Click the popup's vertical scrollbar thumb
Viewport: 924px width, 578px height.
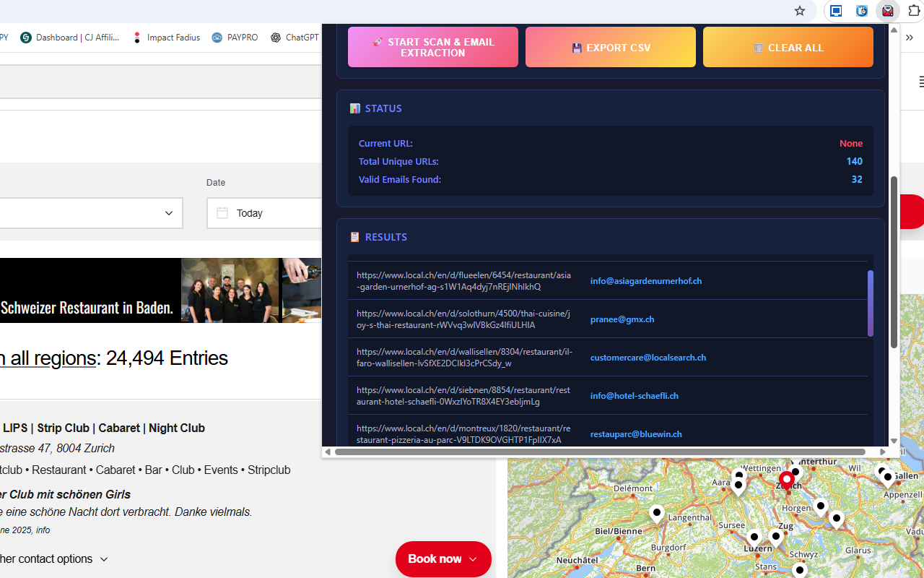click(x=894, y=262)
